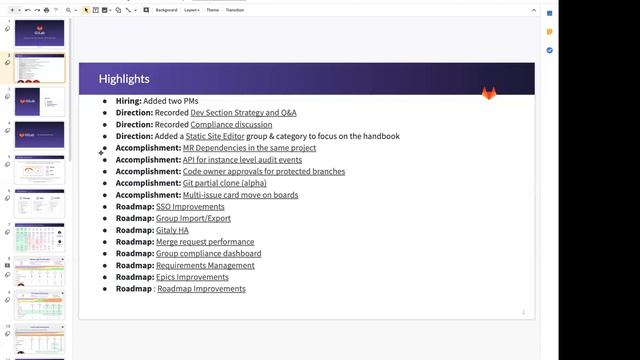Open the new slide layout dropdown arrow
640x360 pixels.
[19, 10]
